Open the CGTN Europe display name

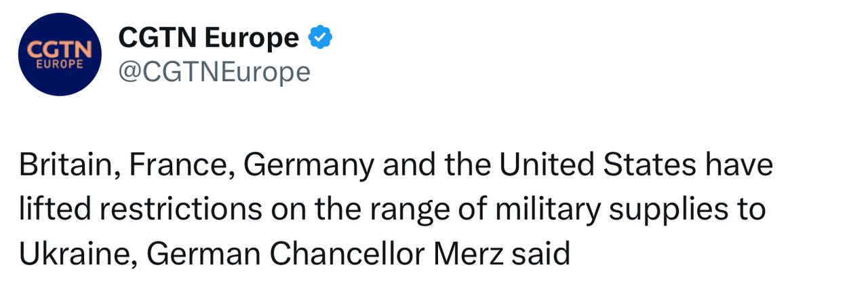pyautogui.click(x=208, y=38)
